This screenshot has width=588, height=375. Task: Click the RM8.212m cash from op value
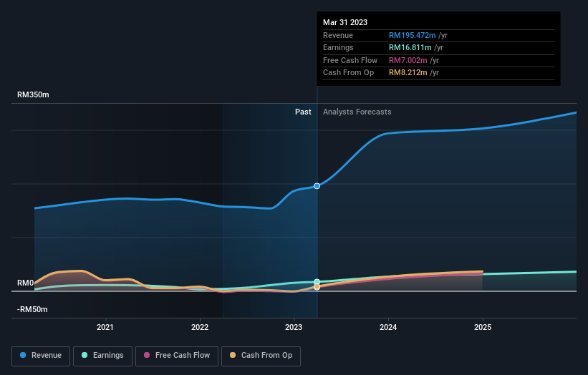(408, 73)
